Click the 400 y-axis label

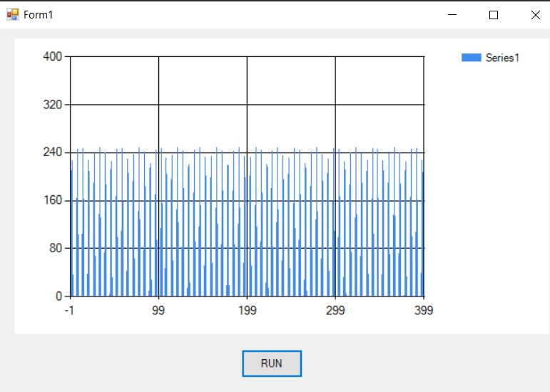tap(53, 56)
